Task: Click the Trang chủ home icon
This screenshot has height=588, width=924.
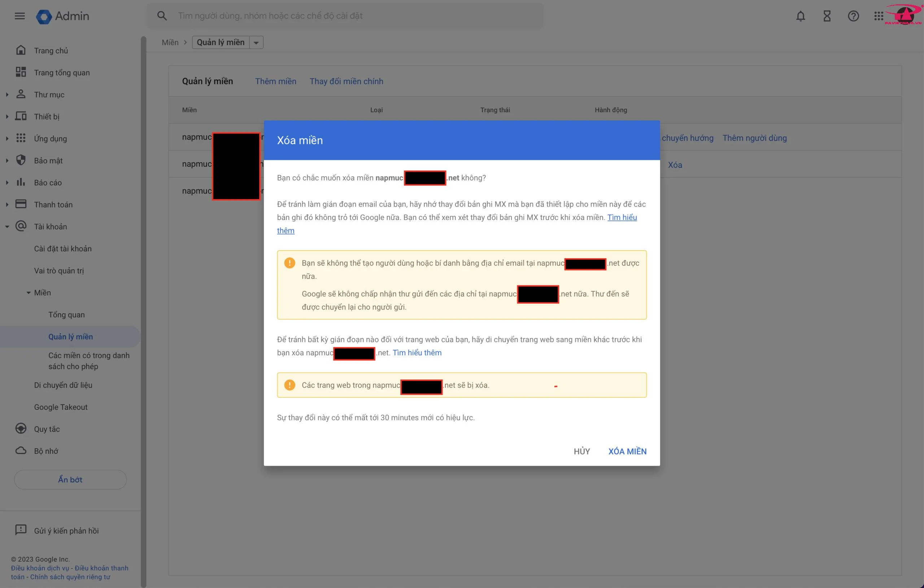Action: pos(21,50)
